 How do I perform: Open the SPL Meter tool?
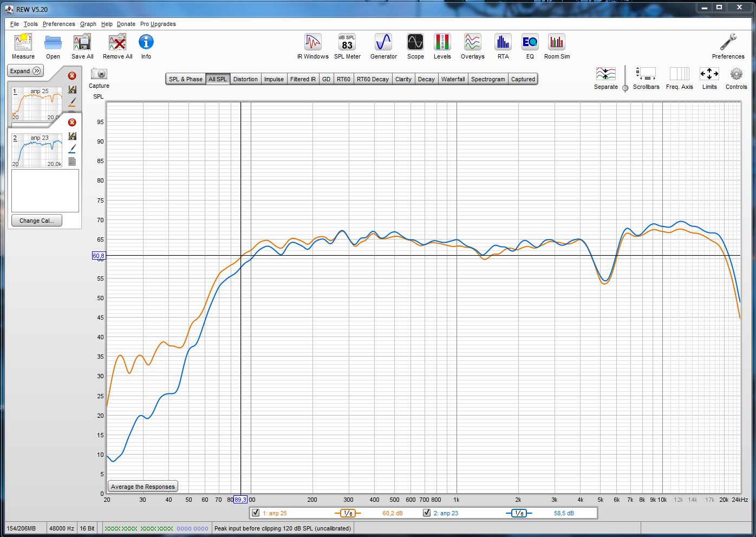pyautogui.click(x=347, y=46)
